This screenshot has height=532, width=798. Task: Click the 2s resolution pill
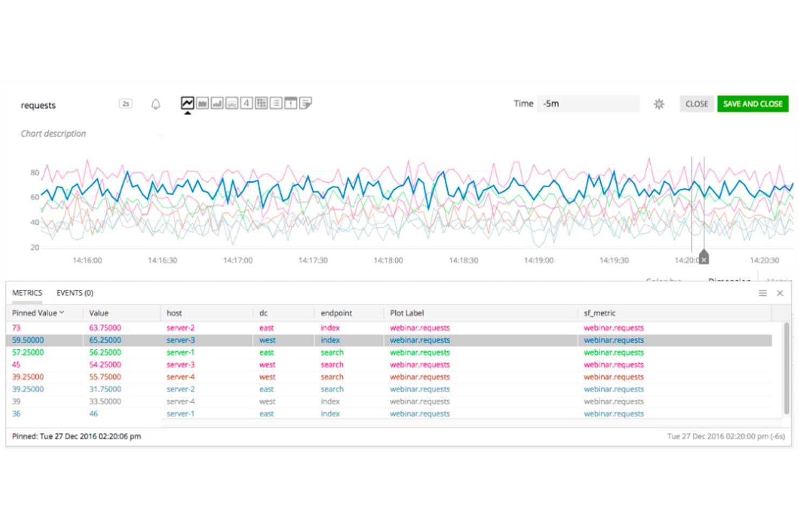tap(126, 103)
